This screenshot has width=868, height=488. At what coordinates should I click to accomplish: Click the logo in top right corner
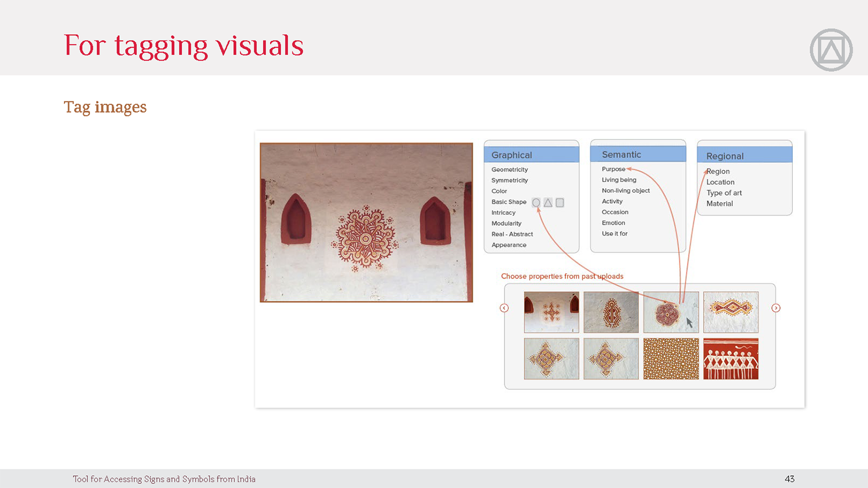click(831, 50)
